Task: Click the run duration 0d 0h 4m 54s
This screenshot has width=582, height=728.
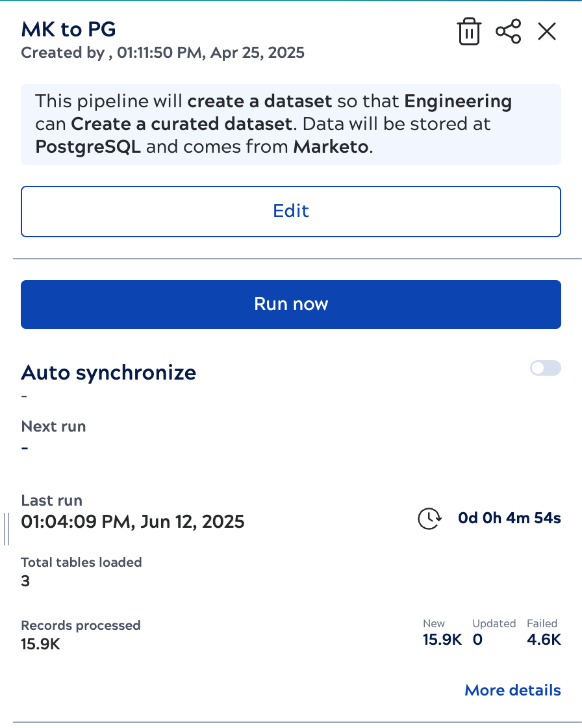Action: click(x=509, y=518)
